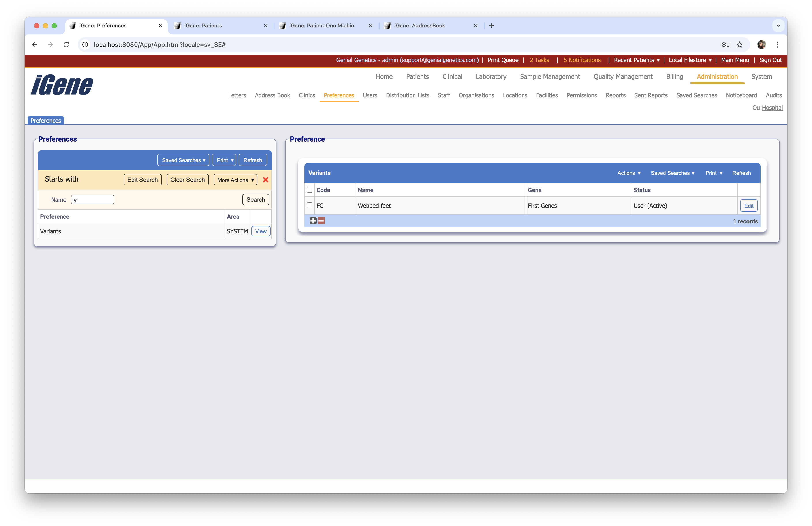Click Edit button for Webbed feet
The height and width of the screenshot is (526, 812).
[748, 206]
